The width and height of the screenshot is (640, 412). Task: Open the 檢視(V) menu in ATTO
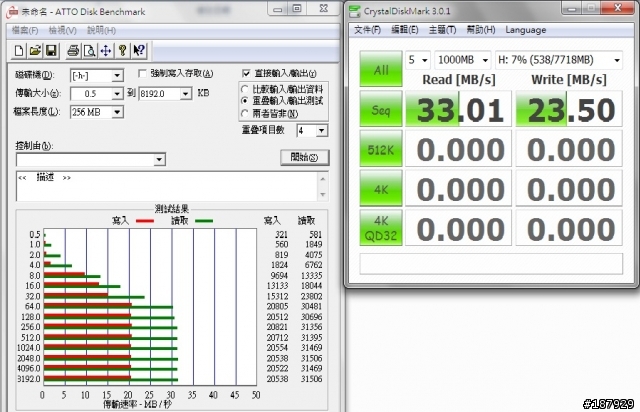click(x=62, y=31)
